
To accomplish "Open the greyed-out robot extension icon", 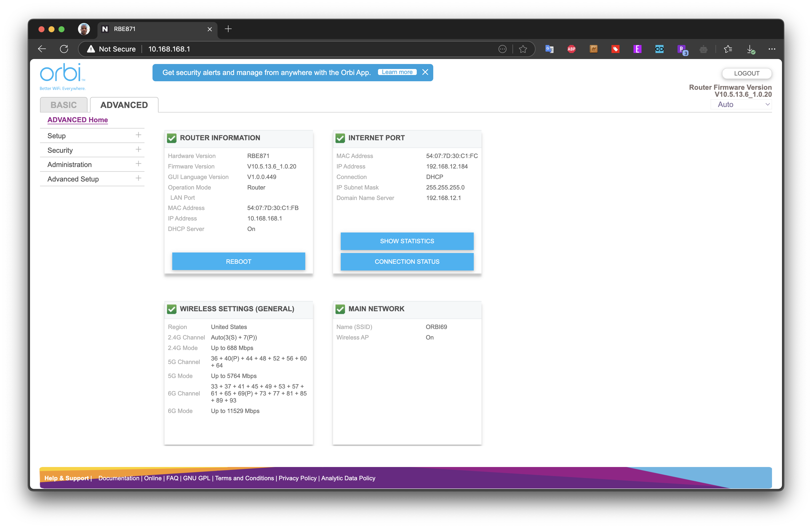I will click(x=703, y=49).
